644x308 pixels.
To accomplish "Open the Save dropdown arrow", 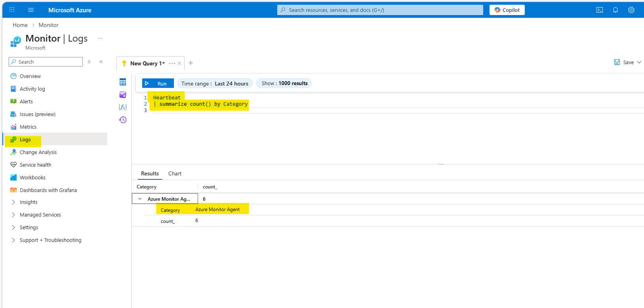I will click(x=639, y=62).
